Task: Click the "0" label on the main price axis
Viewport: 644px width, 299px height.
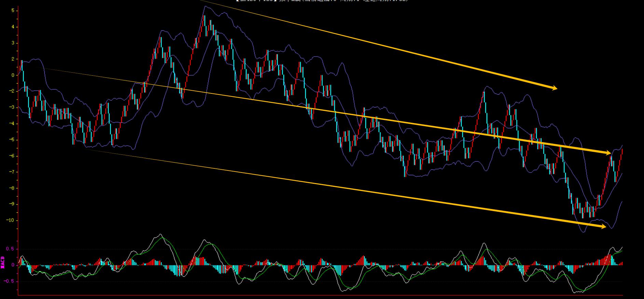Action: 13,75
